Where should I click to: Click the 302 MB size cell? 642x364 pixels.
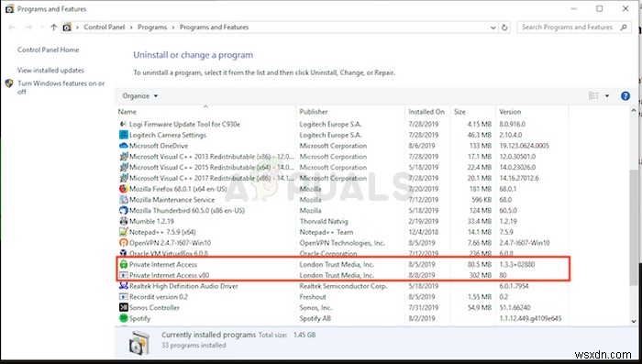pyautogui.click(x=481, y=275)
